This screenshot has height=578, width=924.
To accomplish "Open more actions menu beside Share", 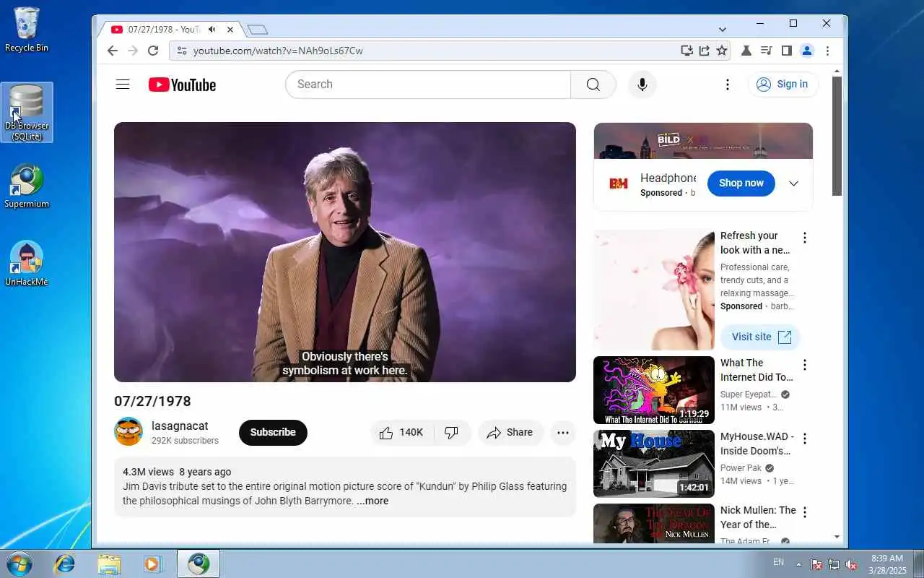I will point(563,433).
